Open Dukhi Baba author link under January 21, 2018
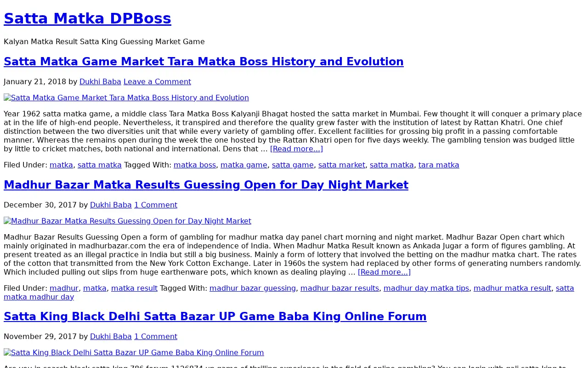This screenshot has width=588, height=368. pos(100,81)
